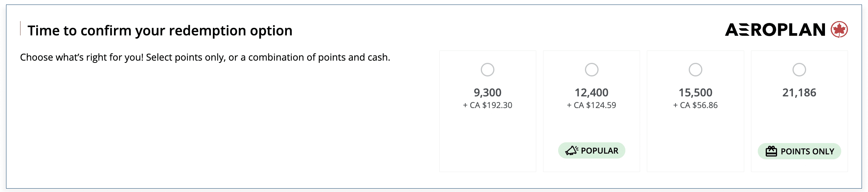
Task: Click the points and cash description text
Action: pos(205,57)
